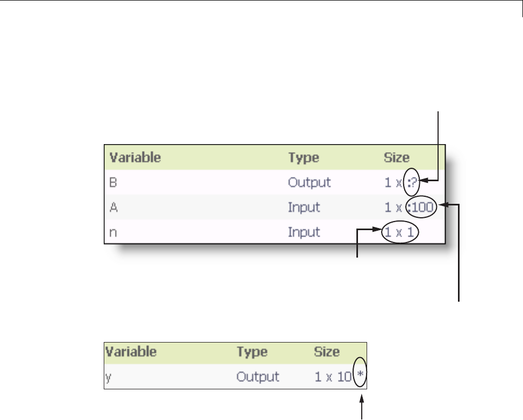Click the circled 1 x 1 size
The height and width of the screenshot is (420, 523).
pos(400,232)
